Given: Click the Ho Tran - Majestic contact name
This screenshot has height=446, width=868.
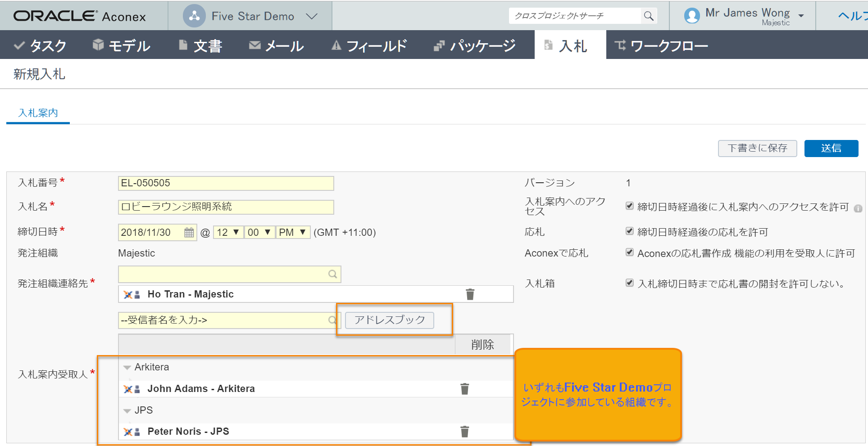Looking at the screenshot, I should pyautogui.click(x=191, y=294).
